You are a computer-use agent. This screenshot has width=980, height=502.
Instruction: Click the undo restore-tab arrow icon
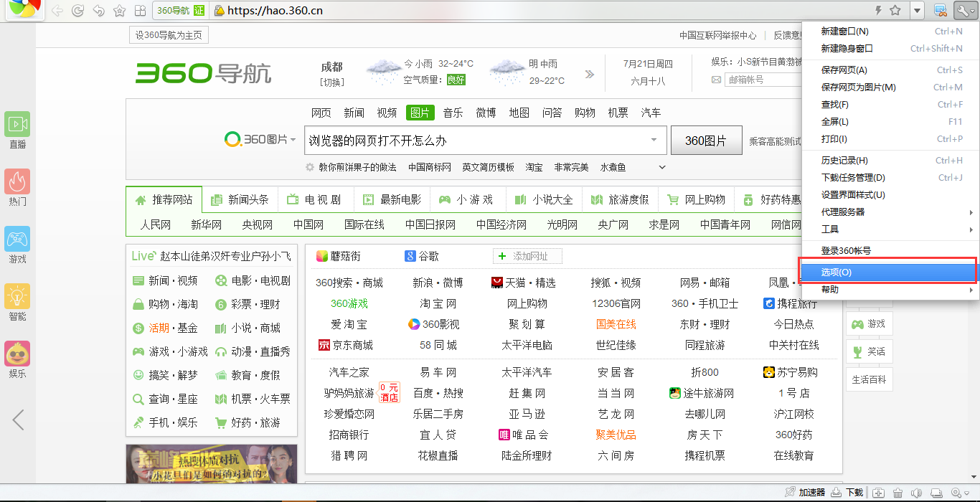[x=98, y=11]
